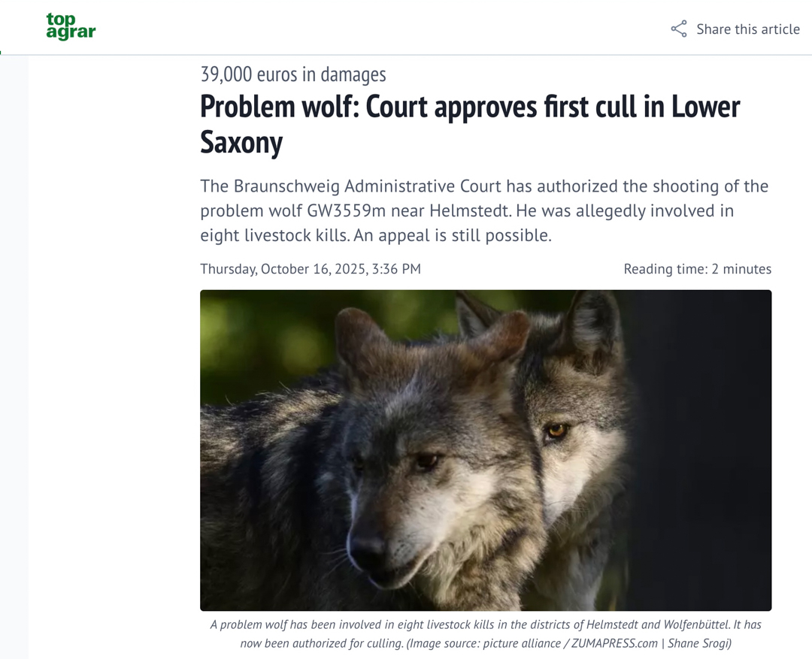Click the share icon in the header
This screenshot has width=812, height=659.
[x=679, y=29]
